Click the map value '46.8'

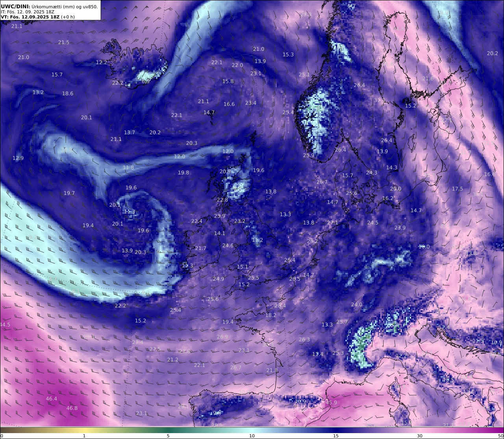[72, 408]
